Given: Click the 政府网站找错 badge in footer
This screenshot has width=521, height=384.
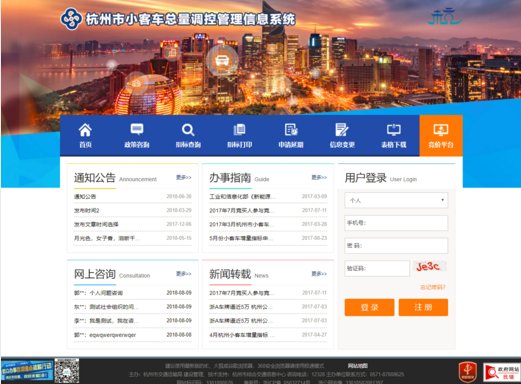Looking at the screenshot, I should [501, 372].
